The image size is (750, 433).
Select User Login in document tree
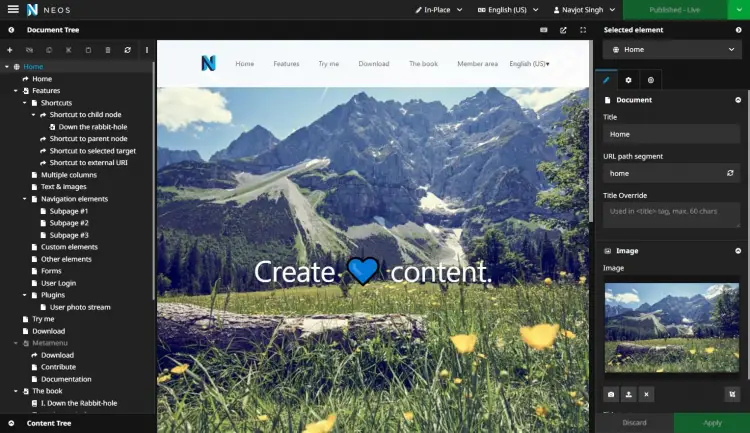point(58,283)
